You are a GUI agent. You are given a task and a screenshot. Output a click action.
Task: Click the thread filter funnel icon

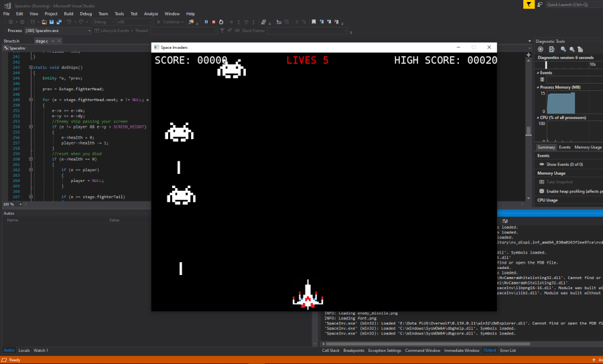(222, 30)
